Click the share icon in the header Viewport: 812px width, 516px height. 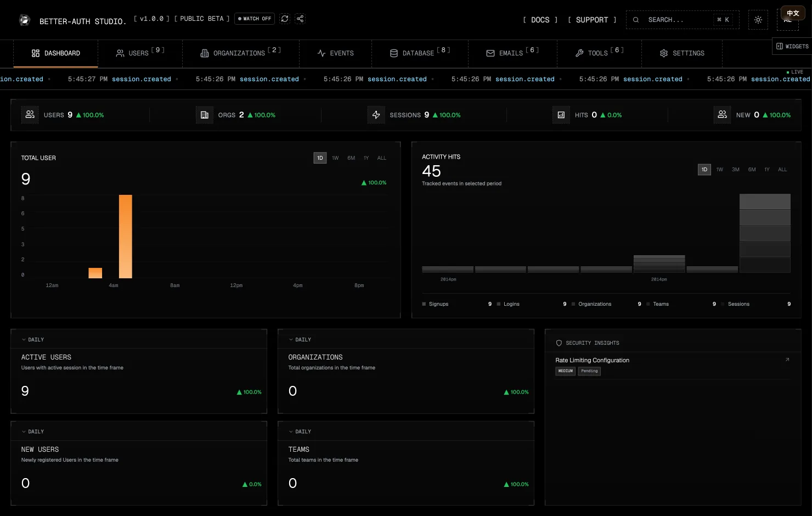click(300, 19)
